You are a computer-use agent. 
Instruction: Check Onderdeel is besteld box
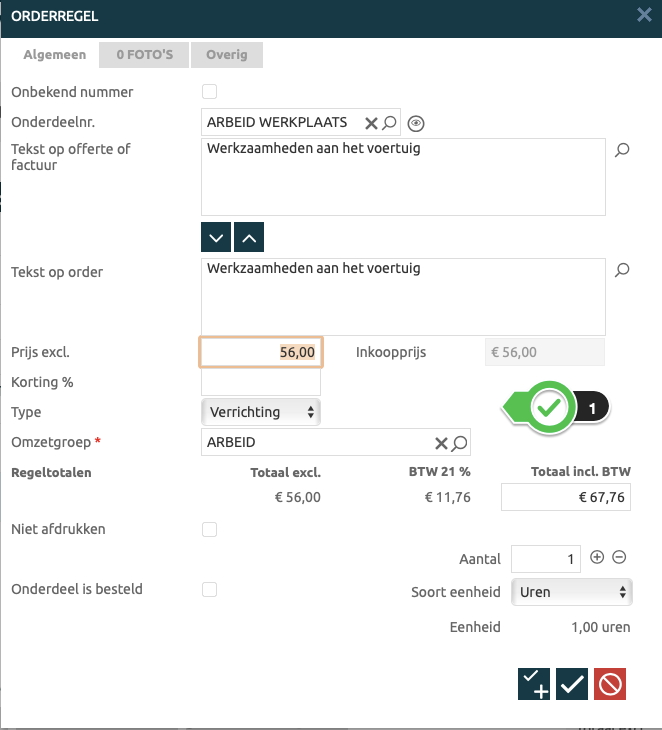210,589
